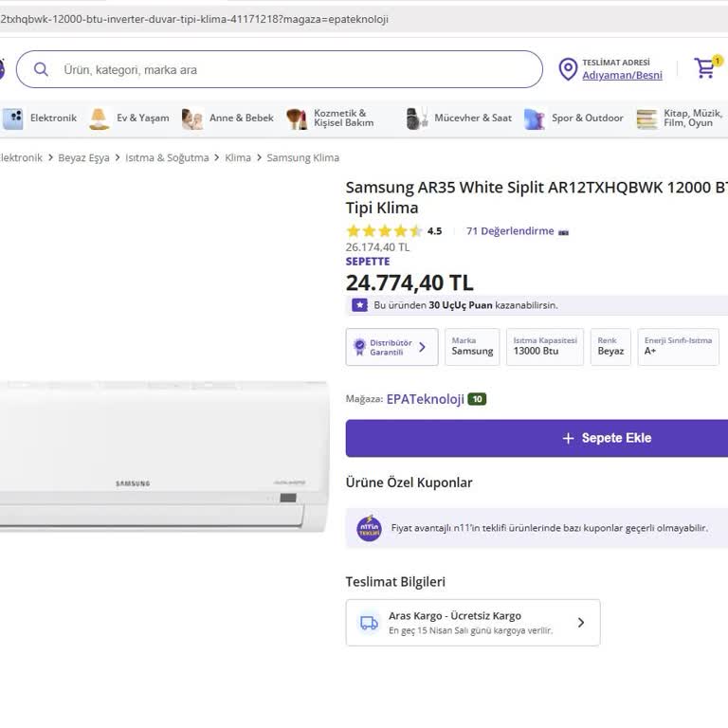The image size is (728, 728).
Task: Click the Samsung AR35 product title
Action: pyautogui.click(x=537, y=197)
